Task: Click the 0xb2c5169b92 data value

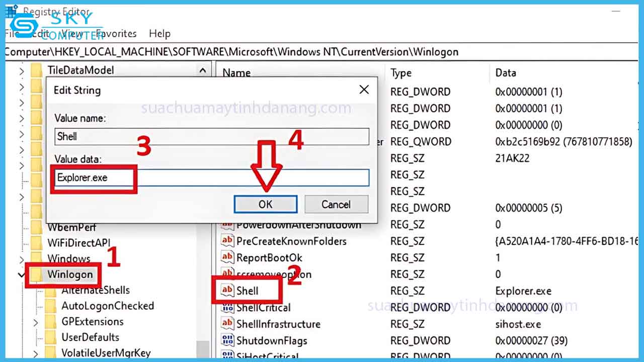Action: (x=563, y=142)
